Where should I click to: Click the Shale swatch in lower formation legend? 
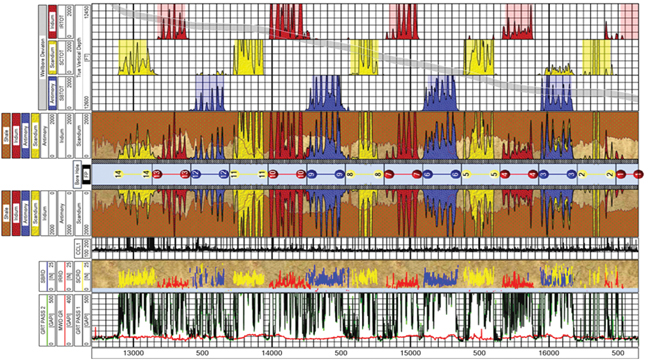(6, 213)
